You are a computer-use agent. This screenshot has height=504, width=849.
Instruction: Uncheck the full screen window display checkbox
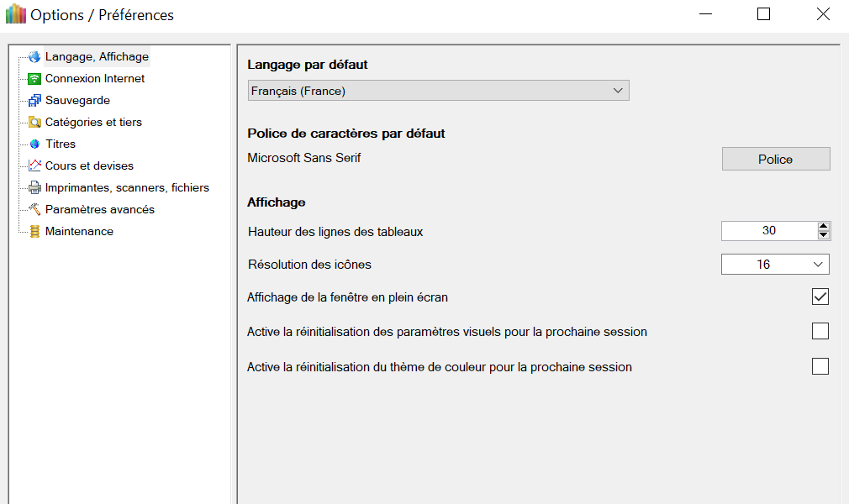820,297
